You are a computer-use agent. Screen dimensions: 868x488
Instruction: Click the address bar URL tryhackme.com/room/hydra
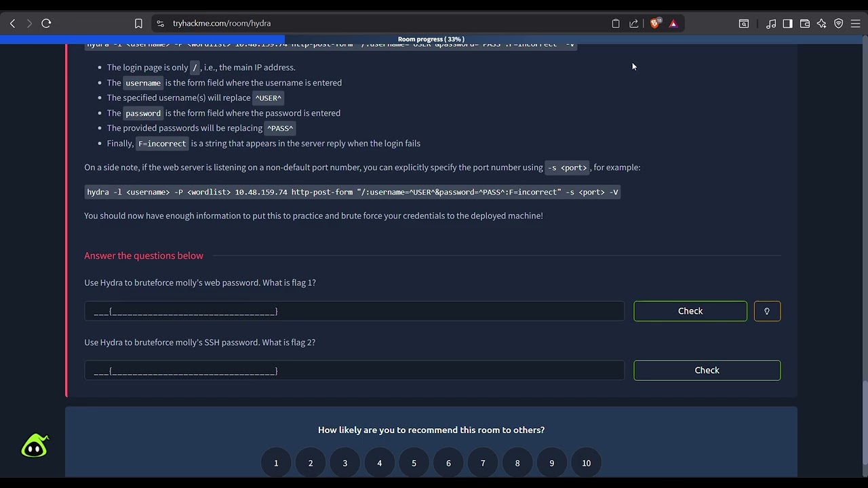[222, 23]
